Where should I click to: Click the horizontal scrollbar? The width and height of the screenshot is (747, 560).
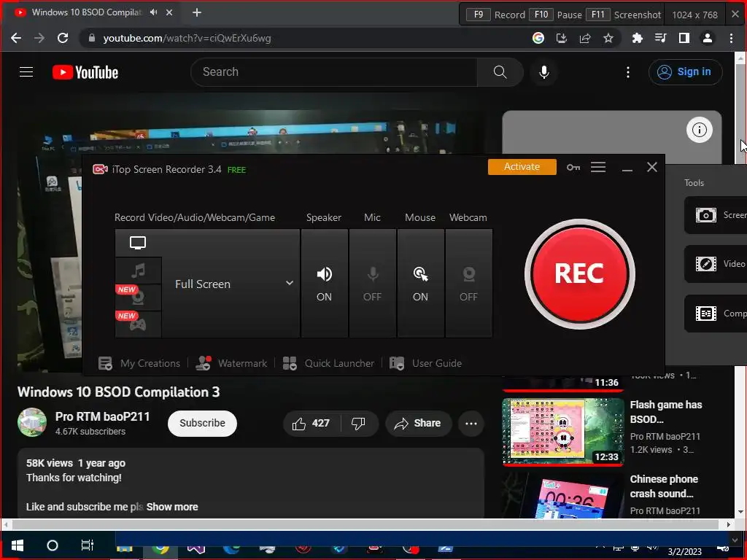pos(365,525)
